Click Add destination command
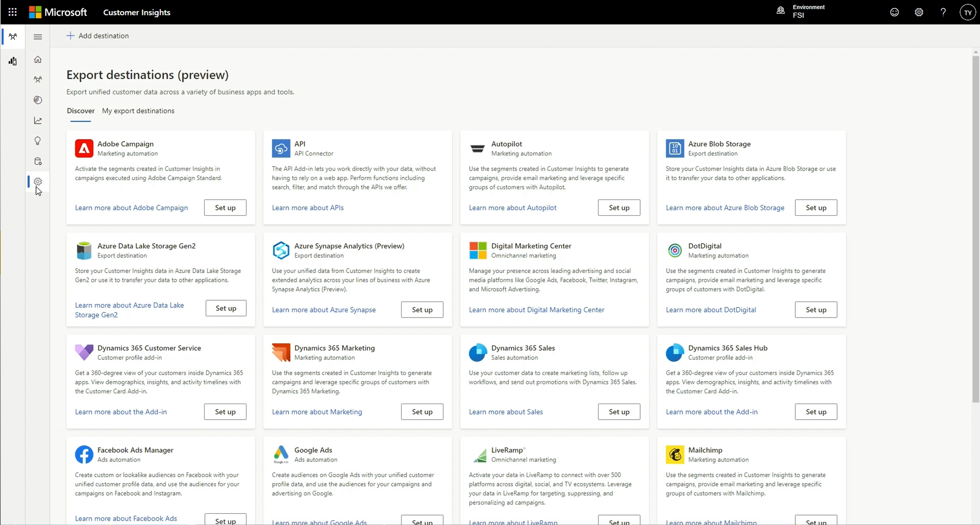The height and width of the screenshot is (525, 980). coord(97,36)
